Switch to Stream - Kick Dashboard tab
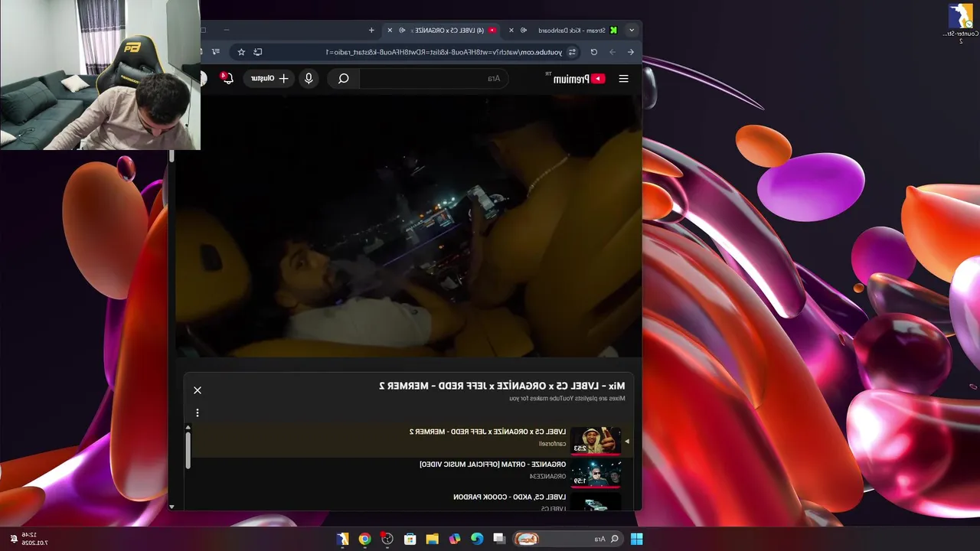This screenshot has height=551, width=980. coord(570,31)
